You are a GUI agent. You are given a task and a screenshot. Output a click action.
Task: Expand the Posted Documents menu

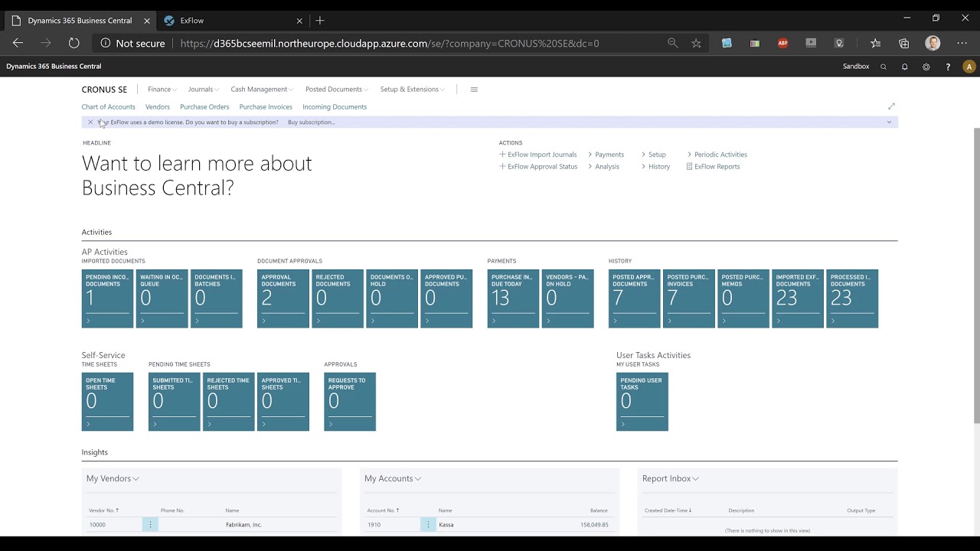tap(337, 90)
